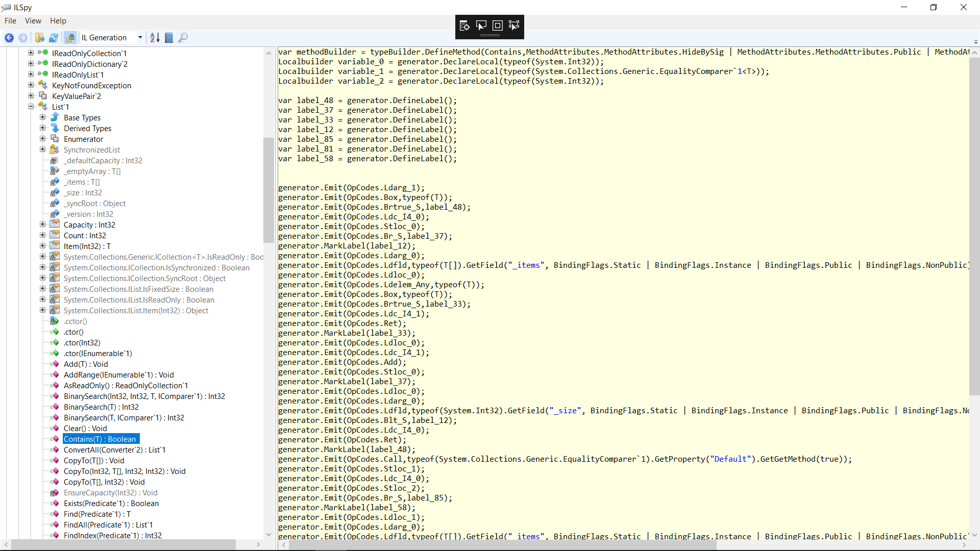
Task: Click the Derived Types node icon
Action: click(55, 128)
